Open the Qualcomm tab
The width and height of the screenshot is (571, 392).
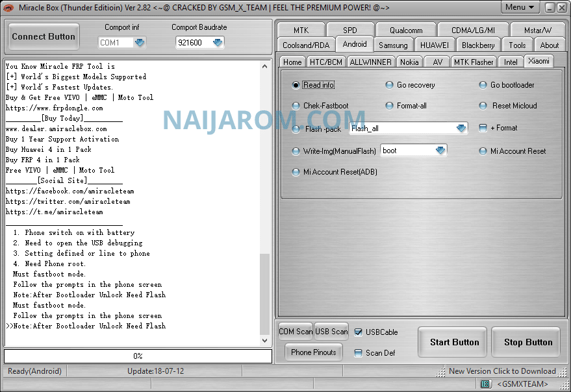(x=406, y=30)
